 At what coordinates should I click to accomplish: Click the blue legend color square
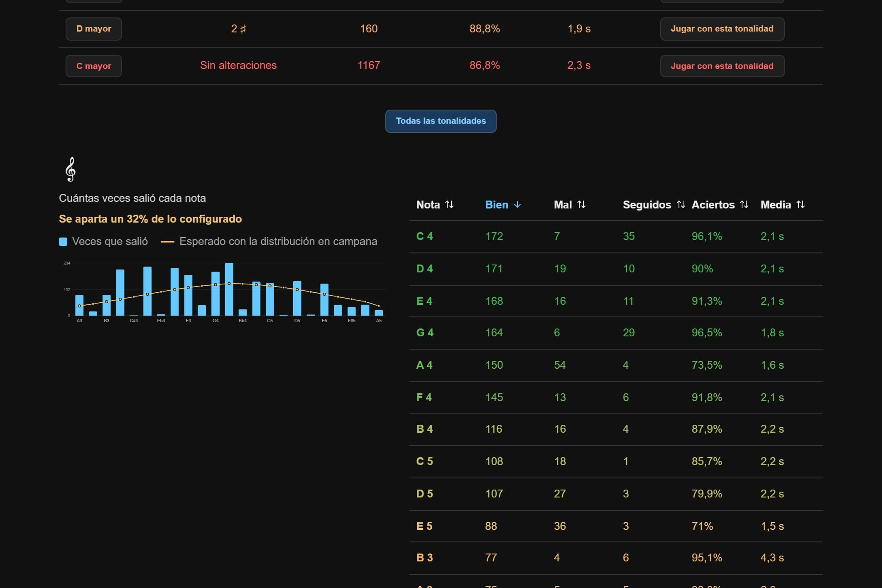[63, 242]
